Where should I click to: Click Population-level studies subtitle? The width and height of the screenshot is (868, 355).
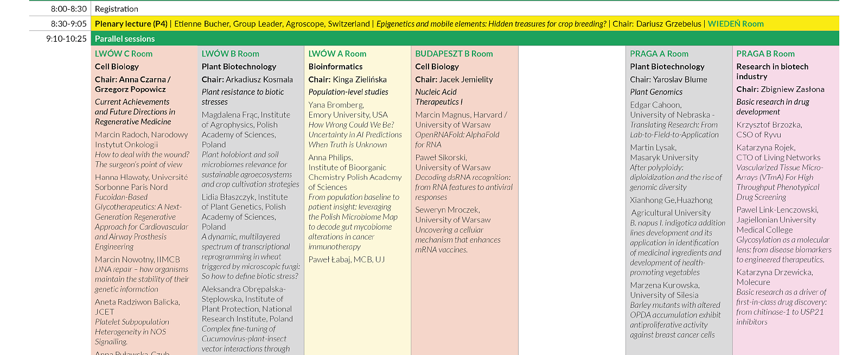(x=348, y=92)
